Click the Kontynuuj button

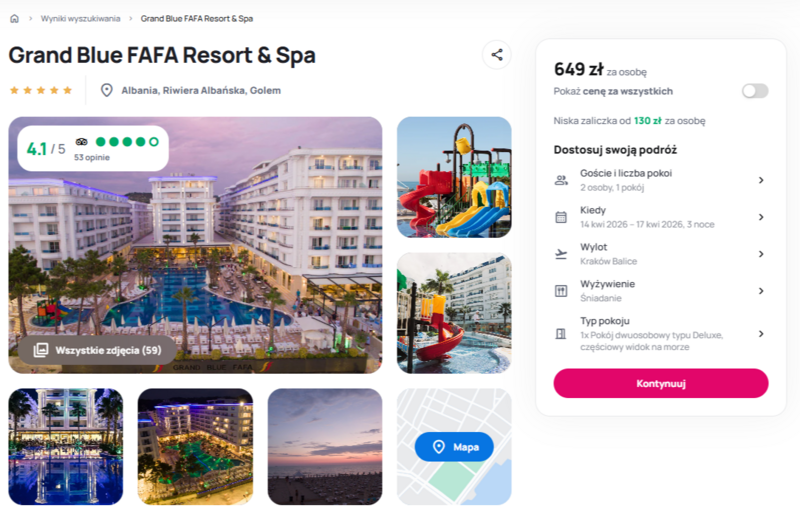pyautogui.click(x=661, y=383)
